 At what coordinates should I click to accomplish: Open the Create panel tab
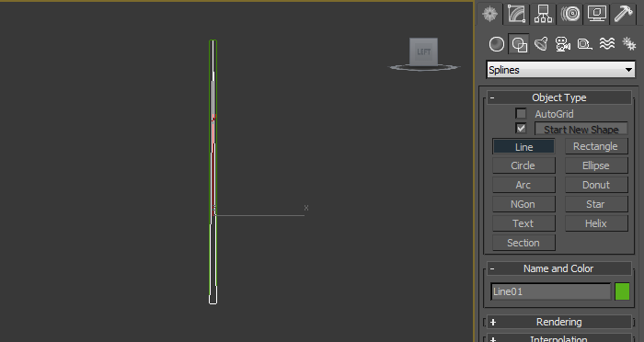coord(490,14)
